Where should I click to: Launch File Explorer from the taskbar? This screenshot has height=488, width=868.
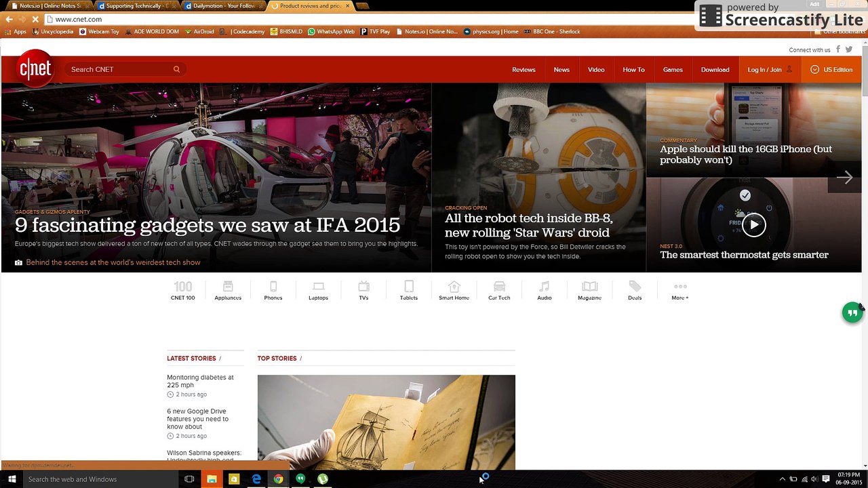tap(212, 479)
